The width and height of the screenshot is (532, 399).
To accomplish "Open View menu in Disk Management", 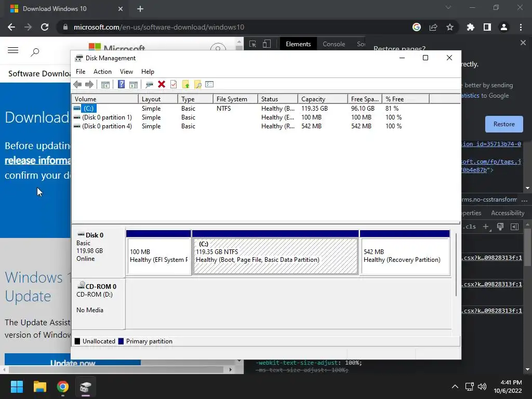I will (126, 72).
